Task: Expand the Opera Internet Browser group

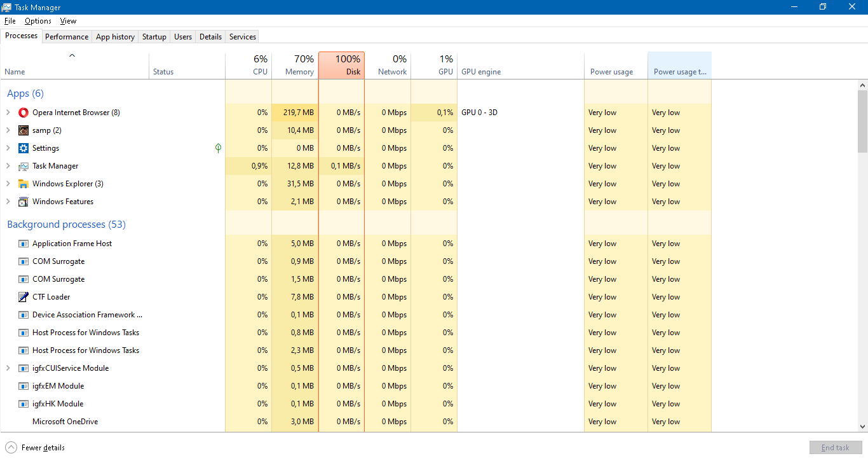Action: point(8,113)
